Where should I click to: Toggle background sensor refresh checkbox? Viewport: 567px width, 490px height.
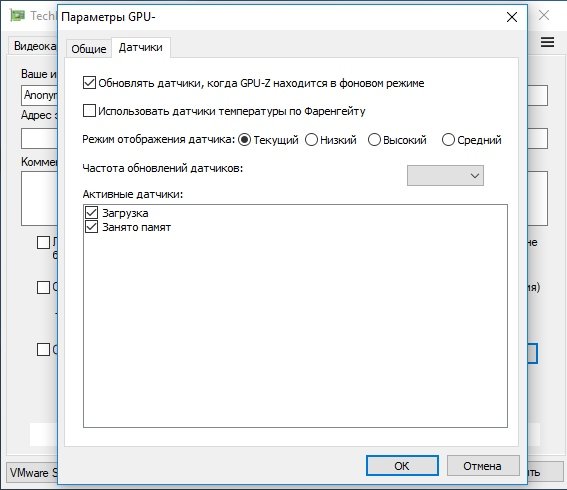click(x=89, y=83)
